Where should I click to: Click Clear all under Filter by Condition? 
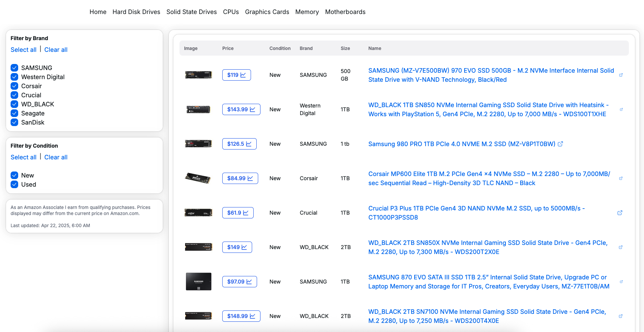pos(56,157)
